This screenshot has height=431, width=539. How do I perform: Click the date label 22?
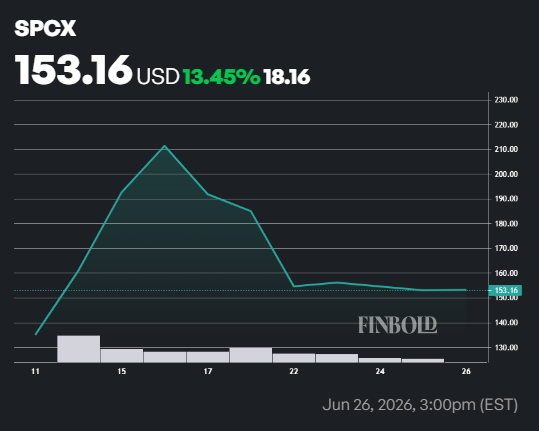pyautogui.click(x=294, y=372)
